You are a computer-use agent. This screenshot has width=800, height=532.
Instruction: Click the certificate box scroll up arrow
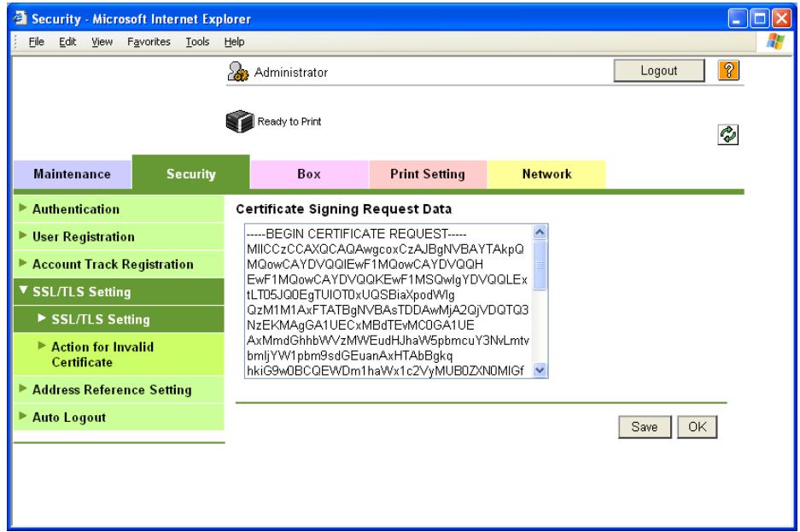coord(540,232)
